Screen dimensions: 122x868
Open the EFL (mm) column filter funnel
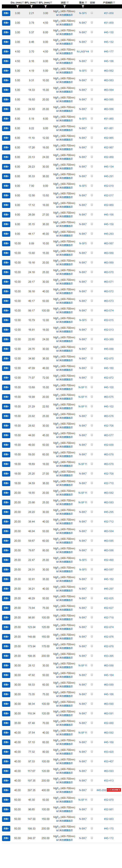[46, 6]
